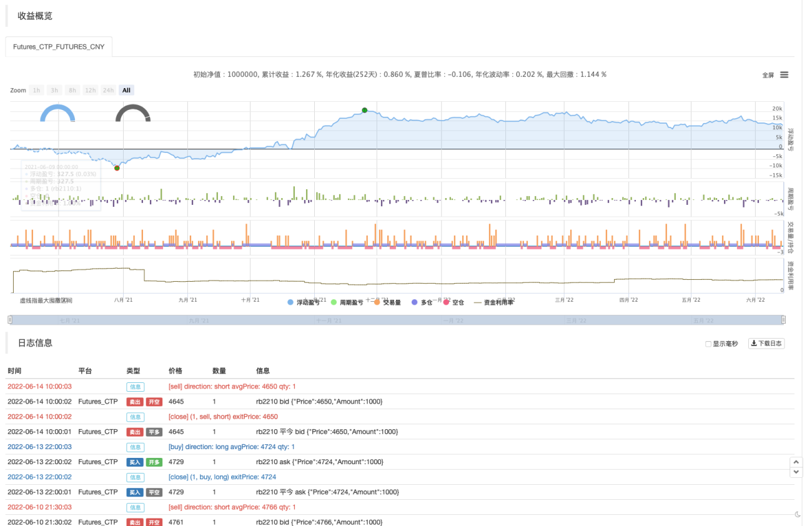Select the All zoom range
This screenshot has width=812, height=526.
tap(126, 91)
